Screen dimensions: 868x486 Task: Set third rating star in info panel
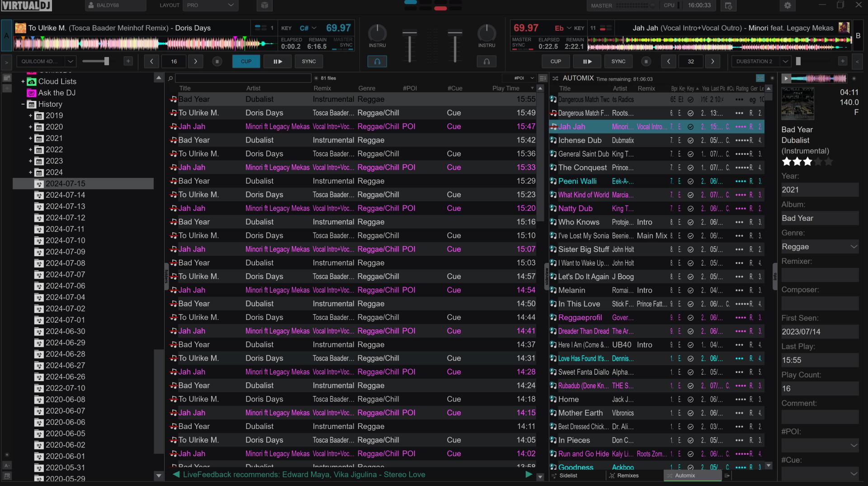coord(808,162)
